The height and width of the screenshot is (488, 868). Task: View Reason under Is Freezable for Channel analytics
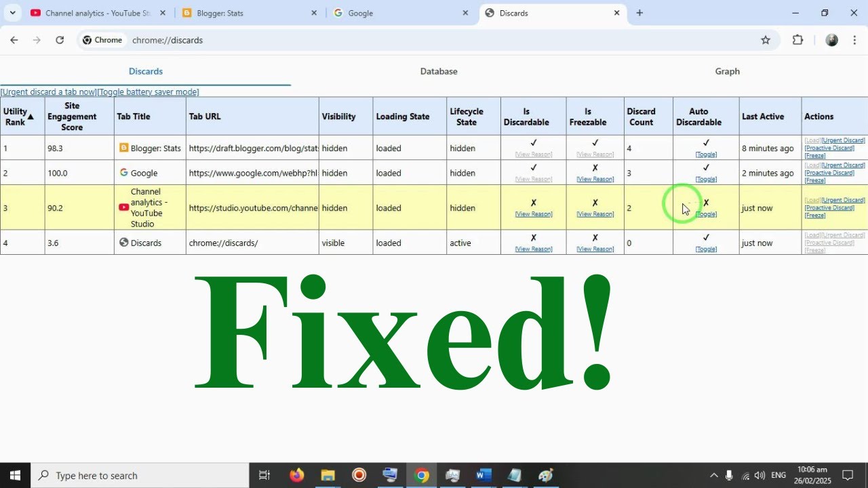click(x=595, y=214)
